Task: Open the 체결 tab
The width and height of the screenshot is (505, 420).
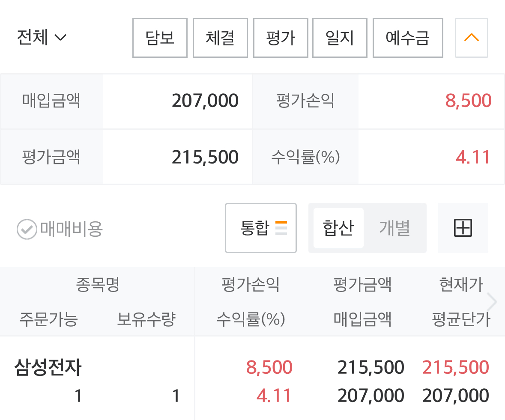Action: pos(220,38)
